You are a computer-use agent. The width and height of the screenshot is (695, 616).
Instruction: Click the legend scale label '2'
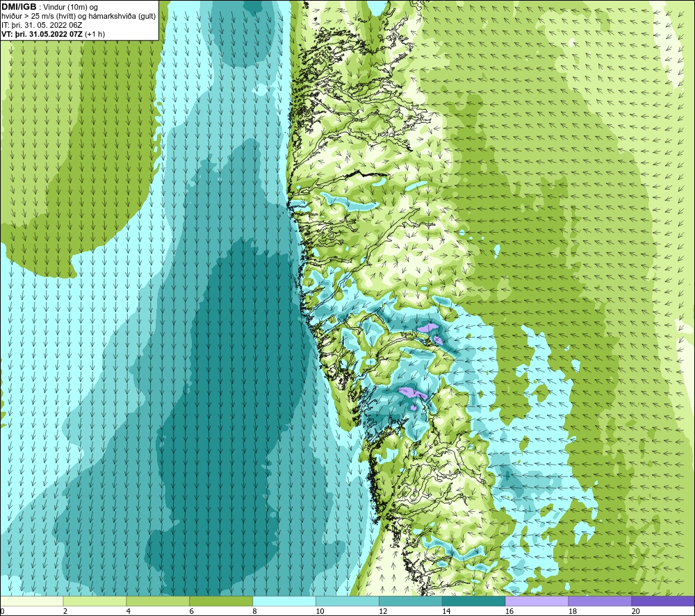pos(65,611)
